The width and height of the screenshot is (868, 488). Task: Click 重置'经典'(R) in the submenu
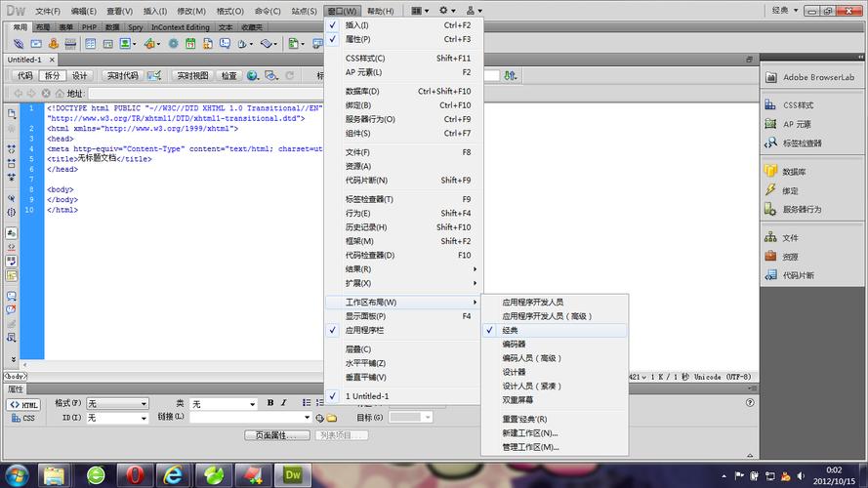tap(555, 419)
